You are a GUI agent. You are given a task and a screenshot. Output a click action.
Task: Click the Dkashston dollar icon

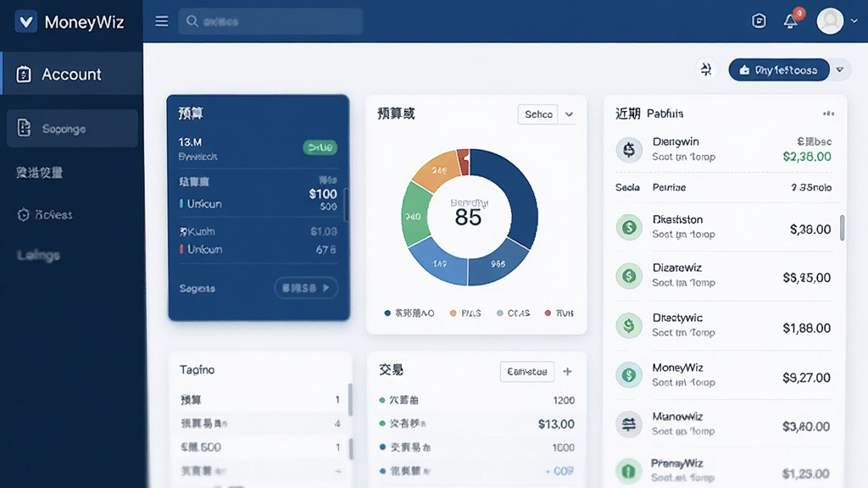(x=629, y=227)
